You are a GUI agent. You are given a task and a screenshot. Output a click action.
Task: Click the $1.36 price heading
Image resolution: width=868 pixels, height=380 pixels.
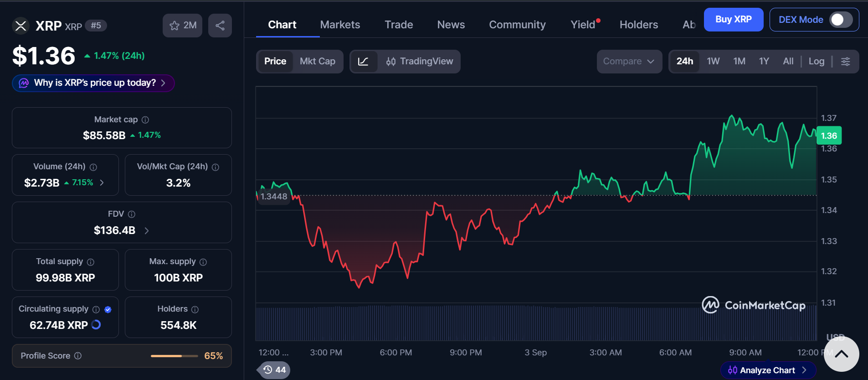pyautogui.click(x=44, y=56)
